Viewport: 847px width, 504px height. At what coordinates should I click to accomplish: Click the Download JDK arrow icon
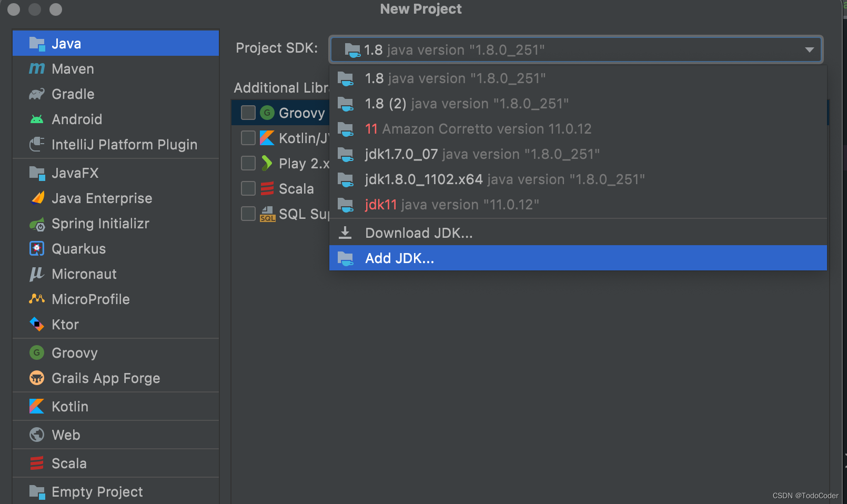(345, 233)
